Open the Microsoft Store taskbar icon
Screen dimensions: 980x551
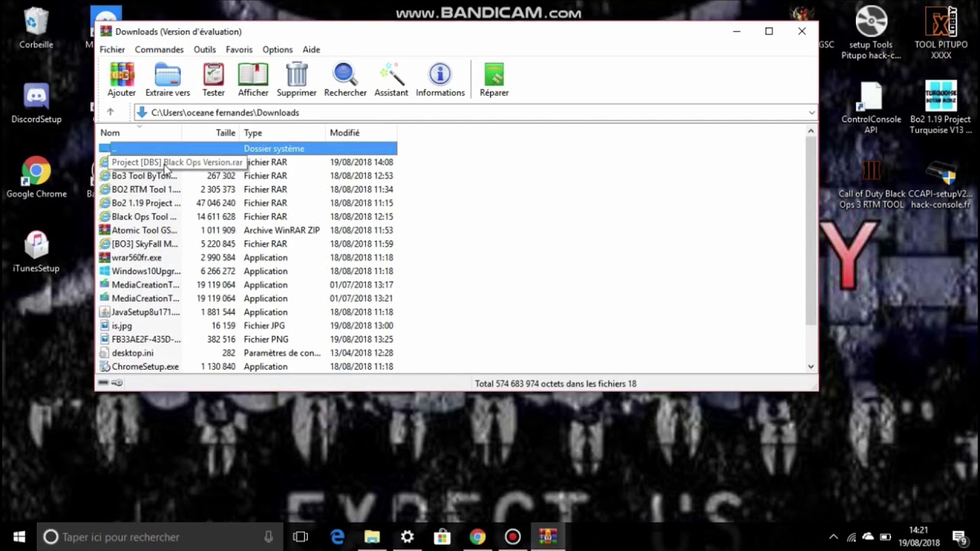click(442, 537)
